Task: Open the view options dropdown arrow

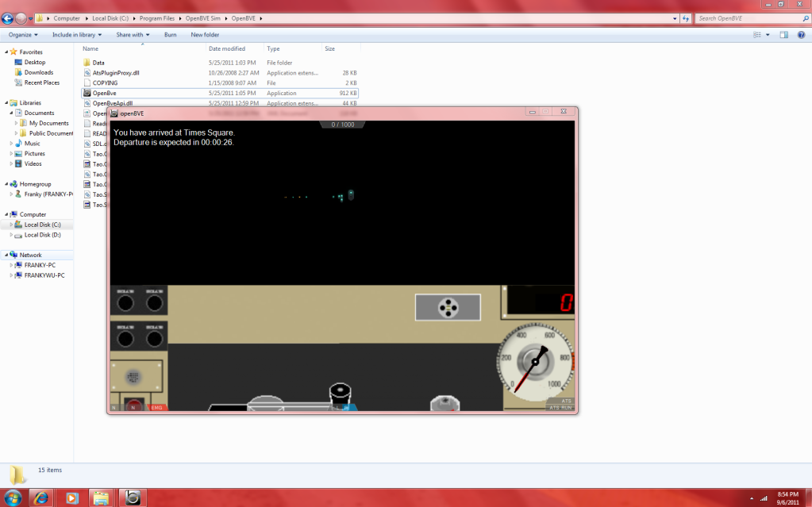Action: [x=768, y=35]
